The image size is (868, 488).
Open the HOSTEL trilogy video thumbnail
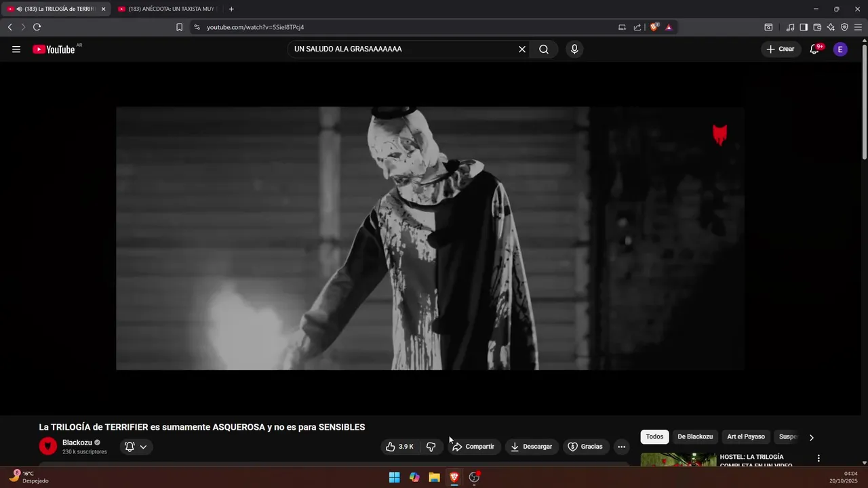click(x=678, y=460)
